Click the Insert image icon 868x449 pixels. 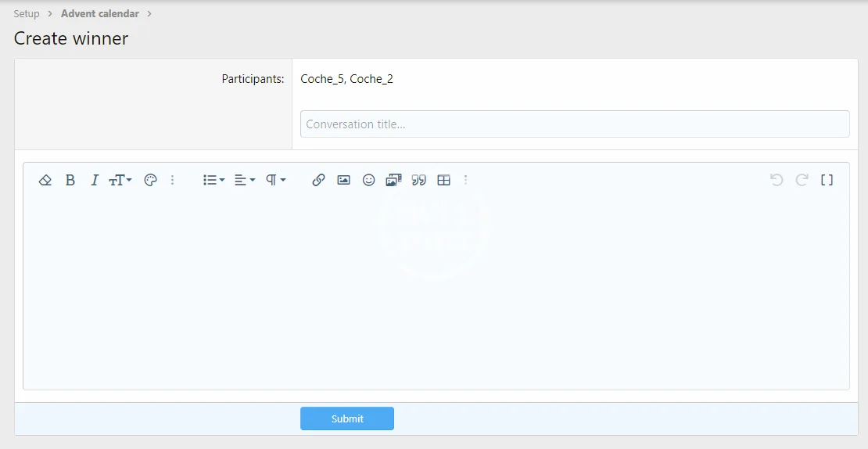(x=343, y=180)
